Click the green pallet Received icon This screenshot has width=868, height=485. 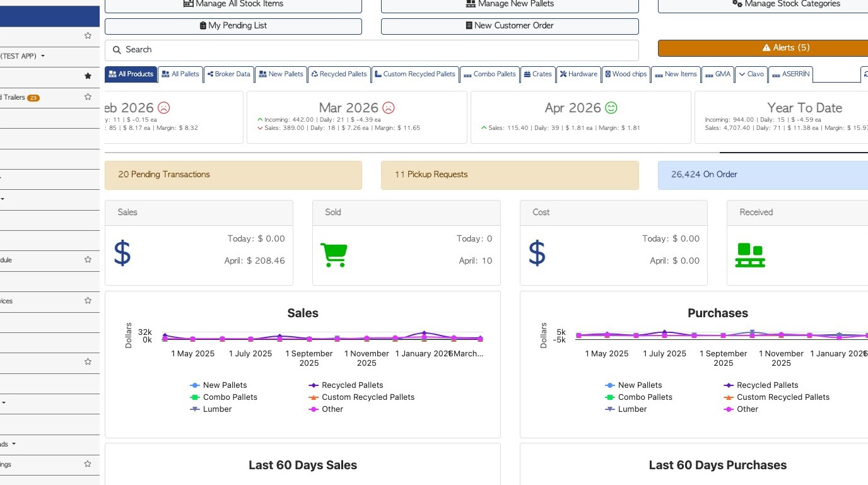click(750, 255)
